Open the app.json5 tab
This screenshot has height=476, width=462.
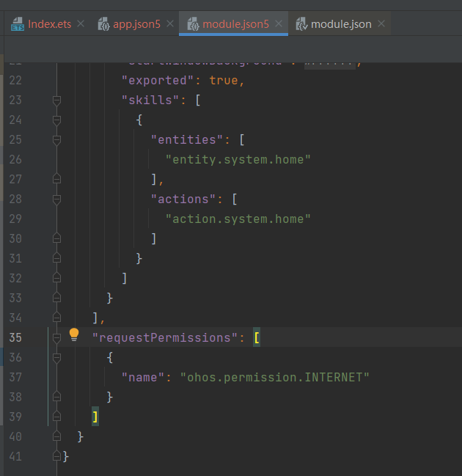[x=136, y=24]
